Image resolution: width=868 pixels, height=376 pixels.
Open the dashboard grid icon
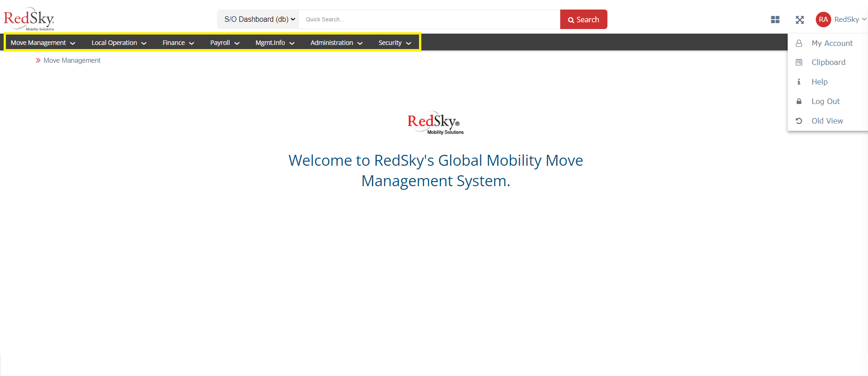coord(775,20)
